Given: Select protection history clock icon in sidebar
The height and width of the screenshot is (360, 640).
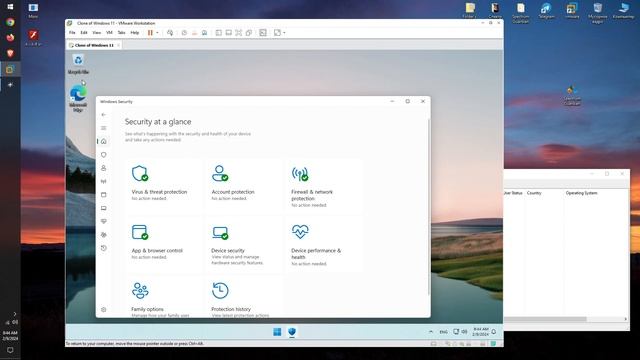Looking at the screenshot, I should pyautogui.click(x=104, y=248).
